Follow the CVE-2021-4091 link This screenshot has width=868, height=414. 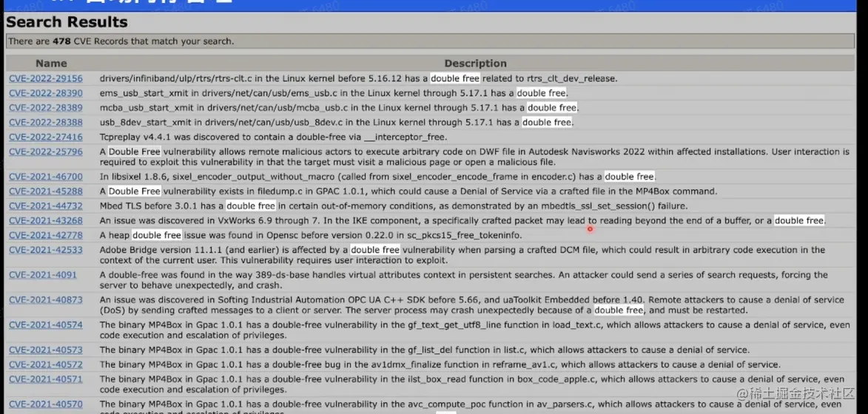(x=43, y=275)
